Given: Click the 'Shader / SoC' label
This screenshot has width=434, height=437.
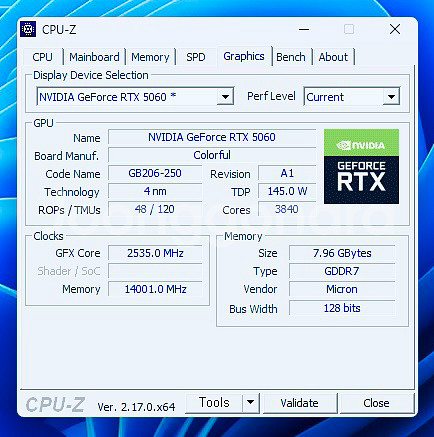Looking at the screenshot, I should pyautogui.click(x=69, y=271).
